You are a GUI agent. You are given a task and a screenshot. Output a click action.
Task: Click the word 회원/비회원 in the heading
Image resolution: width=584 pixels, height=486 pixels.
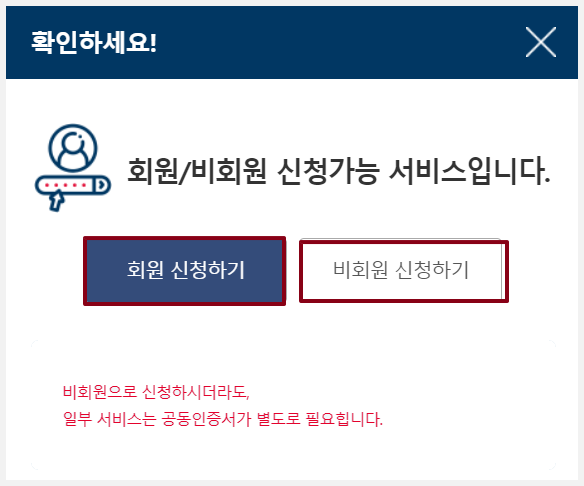coord(197,171)
